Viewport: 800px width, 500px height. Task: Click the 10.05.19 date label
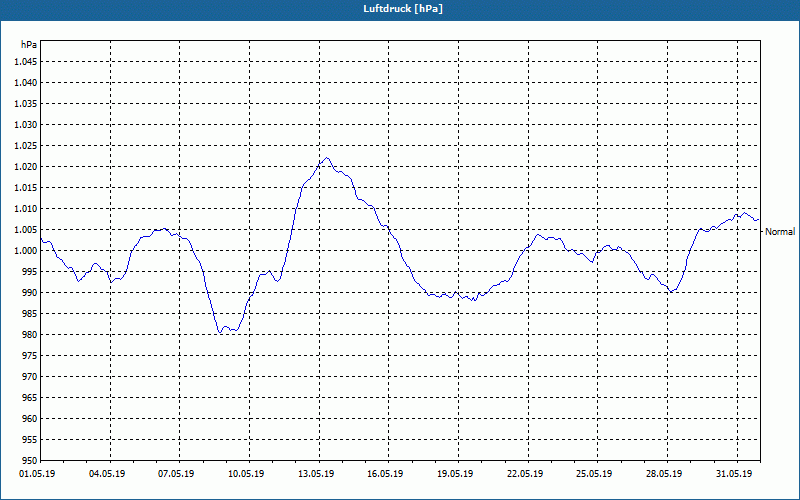tap(246, 474)
